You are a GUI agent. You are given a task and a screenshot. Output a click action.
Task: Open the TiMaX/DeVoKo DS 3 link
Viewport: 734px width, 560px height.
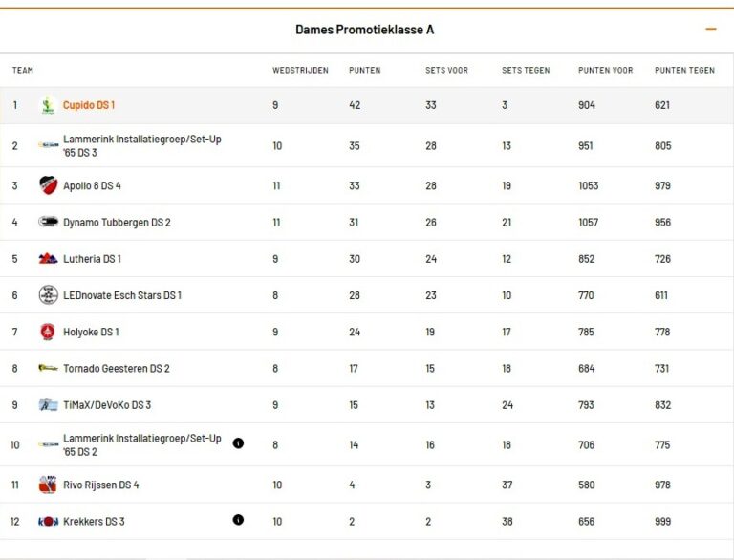107,404
